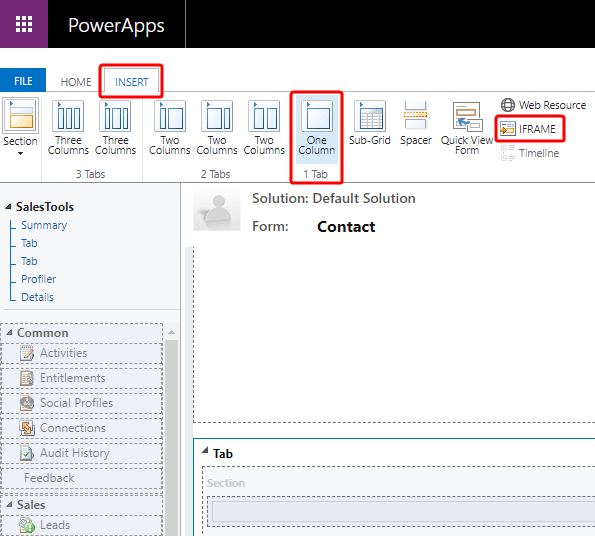Select Connections navigation item
This screenshot has width=595, height=536.
click(82, 428)
